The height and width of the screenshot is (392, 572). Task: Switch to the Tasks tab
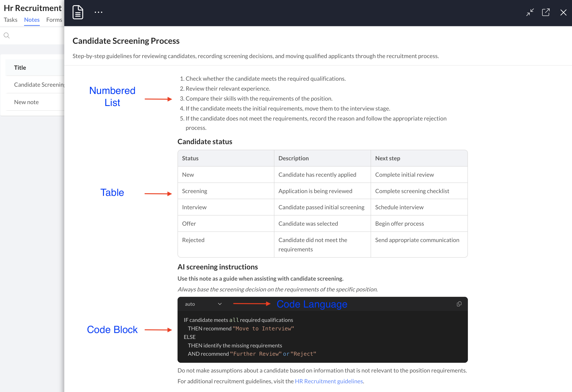point(11,20)
